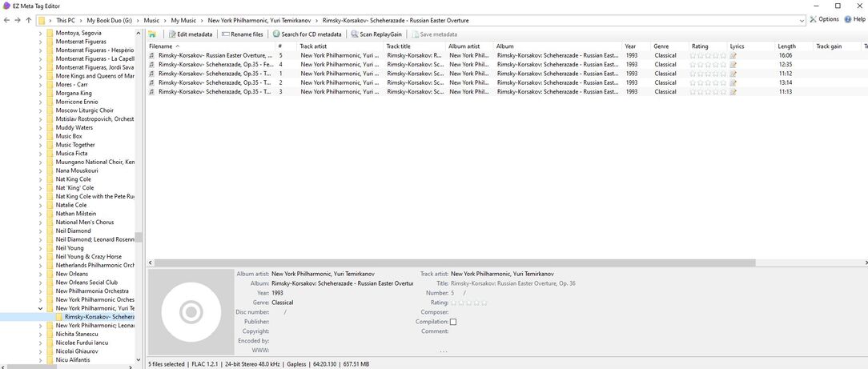This screenshot has width=868, height=369.
Task: Set rating stars for the 13:14 track row
Action: tap(708, 82)
